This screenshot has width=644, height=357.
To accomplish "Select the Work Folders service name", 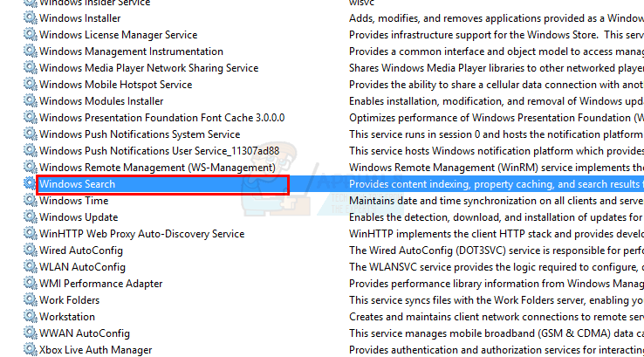I will tap(70, 300).
